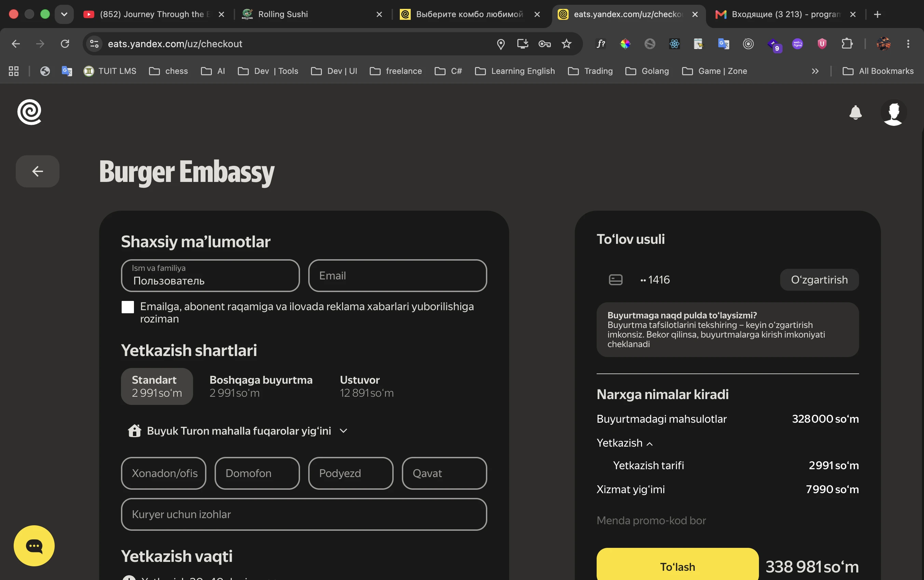The width and height of the screenshot is (924, 580).
Task: Focus the Xonadon/ofis field
Action: coord(164,473)
